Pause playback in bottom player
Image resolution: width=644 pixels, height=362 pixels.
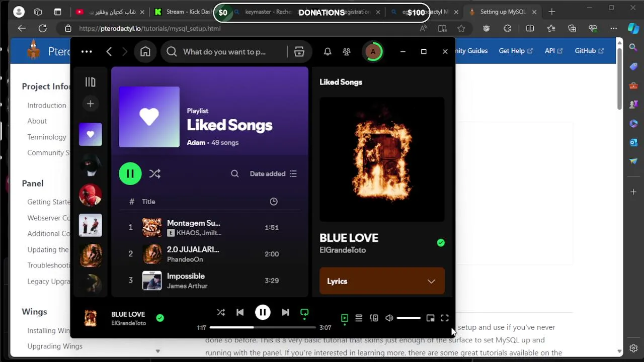click(263, 312)
